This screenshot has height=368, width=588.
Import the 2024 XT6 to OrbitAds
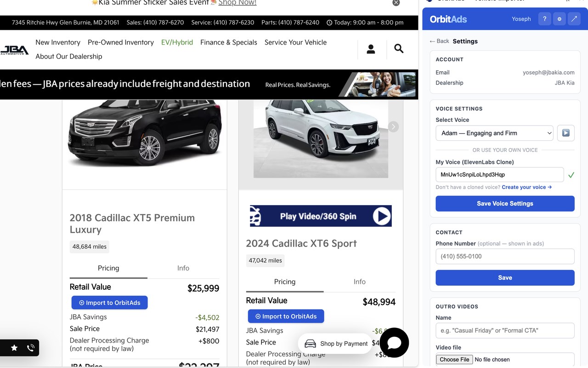[286, 316]
